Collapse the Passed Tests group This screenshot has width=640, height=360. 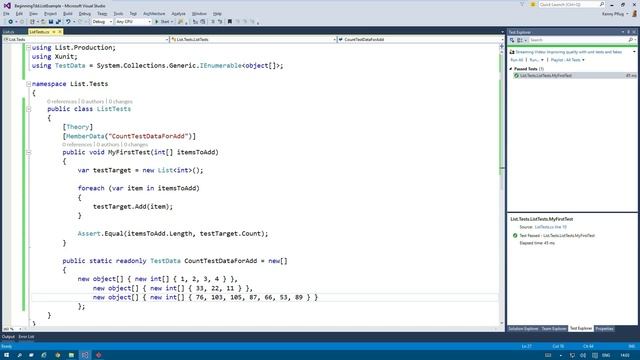click(511, 69)
